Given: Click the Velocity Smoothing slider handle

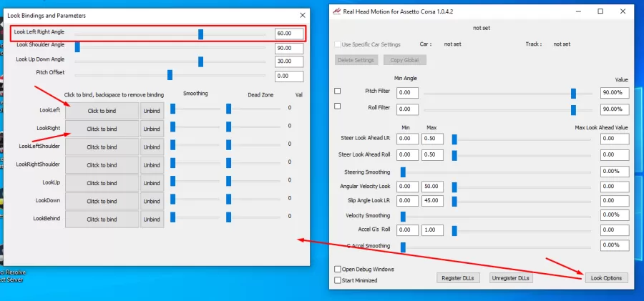Looking at the screenshot, I should coord(403,216).
